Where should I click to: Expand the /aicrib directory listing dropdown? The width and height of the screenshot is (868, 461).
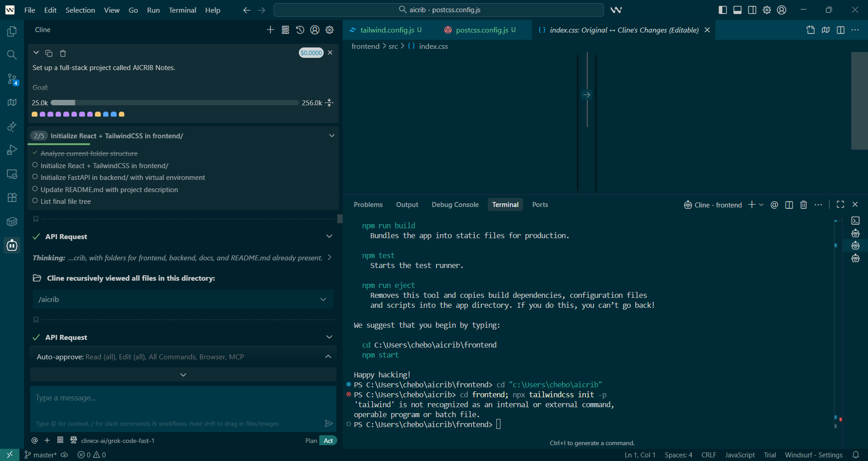click(x=323, y=299)
